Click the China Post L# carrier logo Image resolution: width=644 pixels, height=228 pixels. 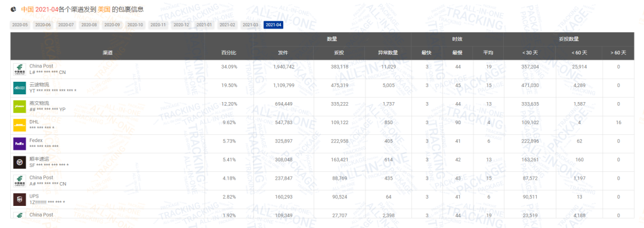click(20, 69)
